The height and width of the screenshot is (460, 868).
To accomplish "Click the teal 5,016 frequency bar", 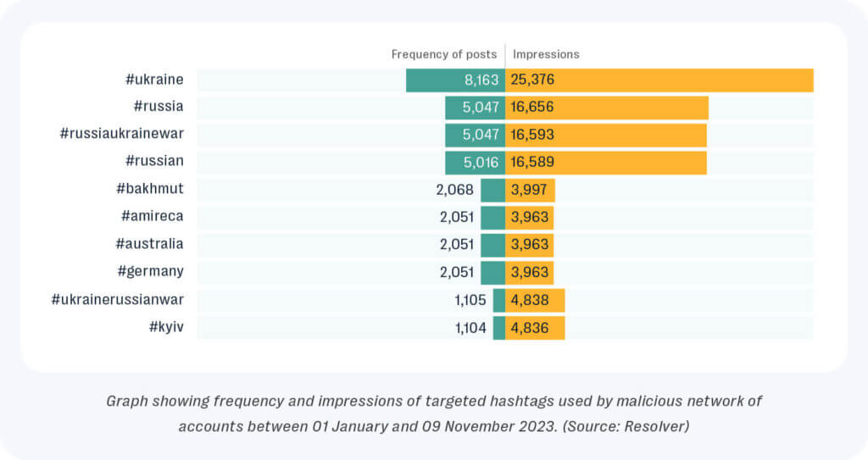I will [x=474, y=162].
